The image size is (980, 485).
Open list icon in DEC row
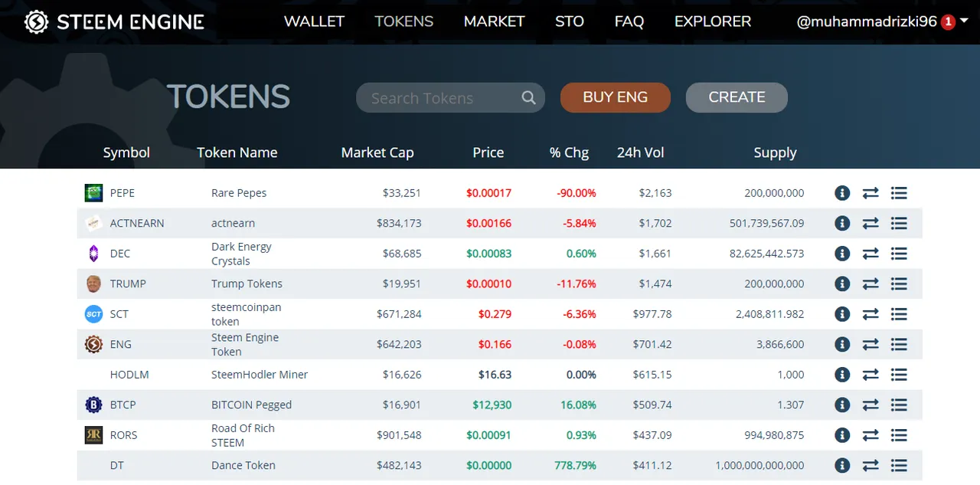click(899, 254)
